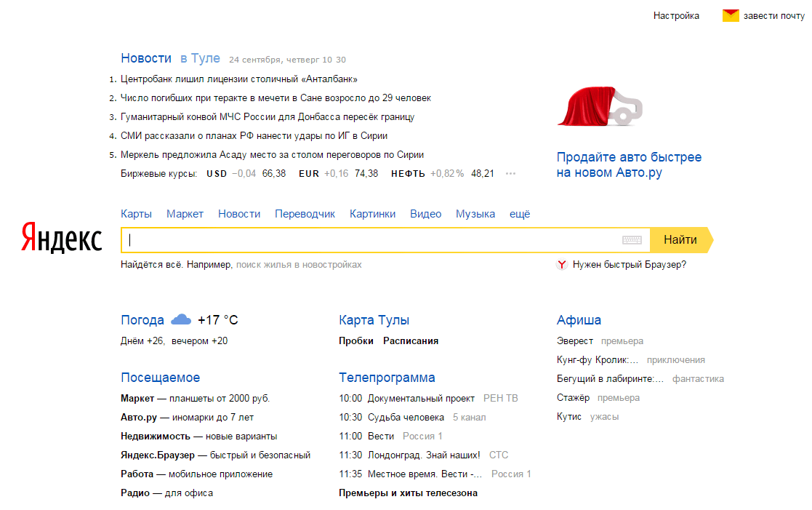The image size is (812, 510).
Task: Open news about планах РФ в Сирии
Action: [254, 136]
